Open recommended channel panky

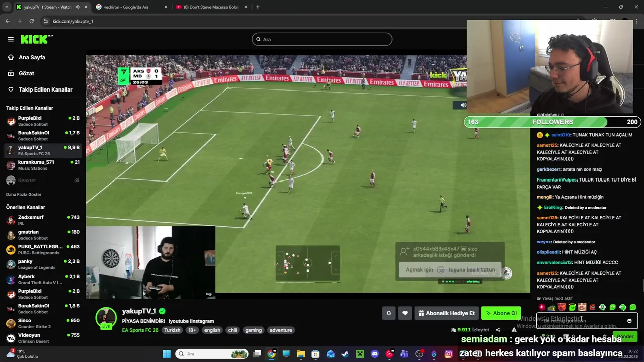pos(43,264)
